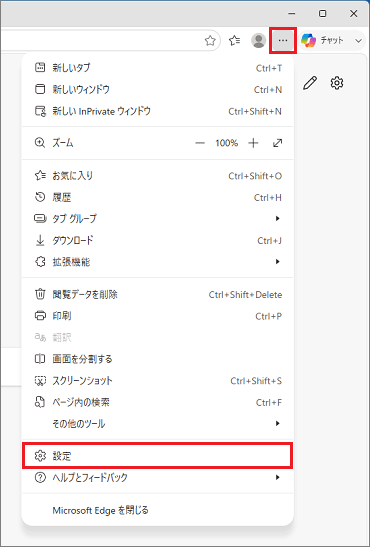The width and height of the screenshot is (370, 547).
Task: Click the tab group icon
Action: 40,219
